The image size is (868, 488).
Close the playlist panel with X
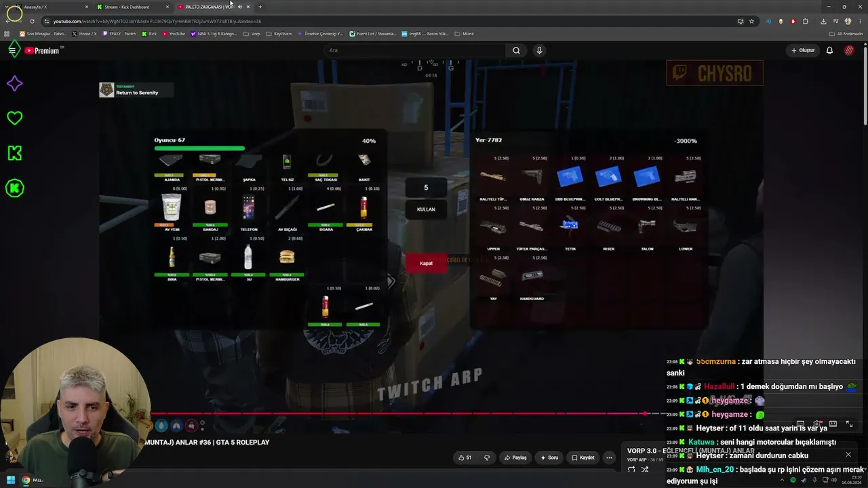tap(848, 455)
